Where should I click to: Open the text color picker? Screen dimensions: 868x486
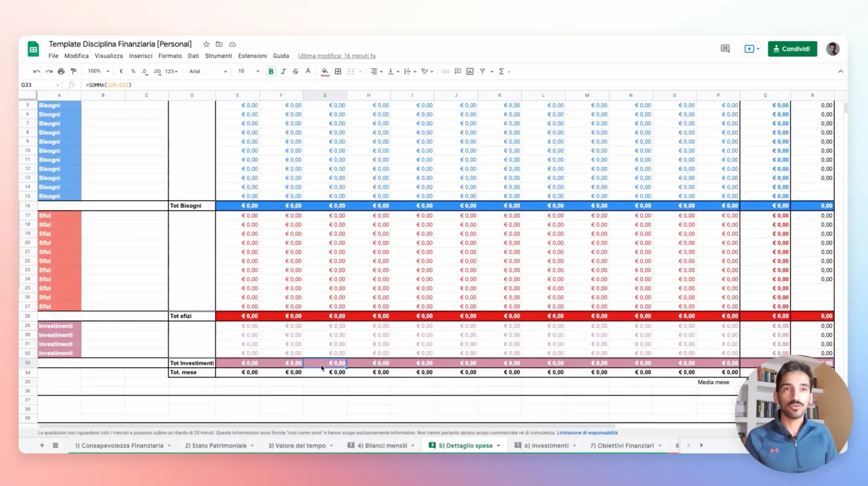[308, 72]
